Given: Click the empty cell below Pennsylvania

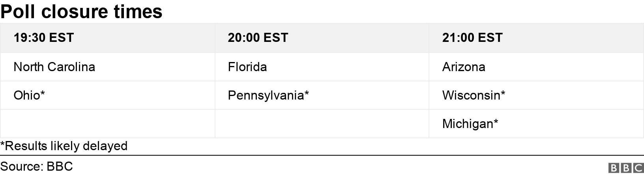Looking at the screenshot, I should pyautogui.click(x=322, y=124).
